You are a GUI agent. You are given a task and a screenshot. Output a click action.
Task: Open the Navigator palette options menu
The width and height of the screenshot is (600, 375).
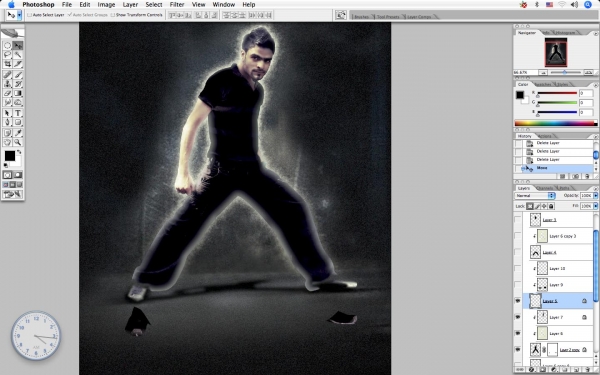coord(596,33)
